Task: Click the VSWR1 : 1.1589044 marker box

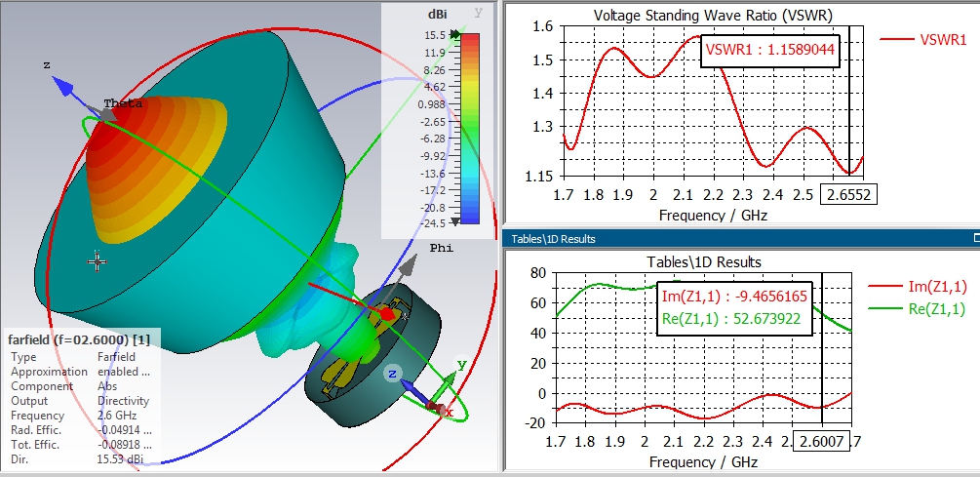Action: click(770, 50)
